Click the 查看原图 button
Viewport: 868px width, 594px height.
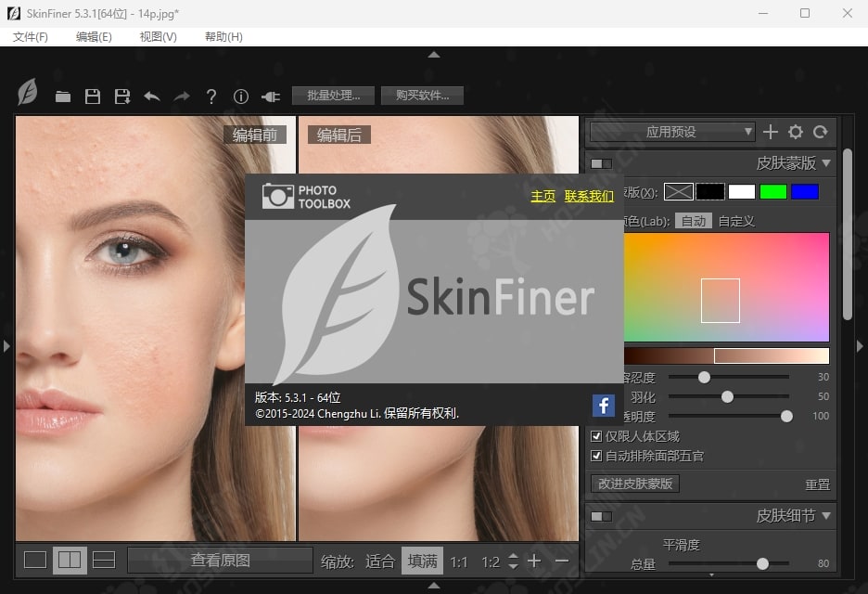[x=221, y=561]
